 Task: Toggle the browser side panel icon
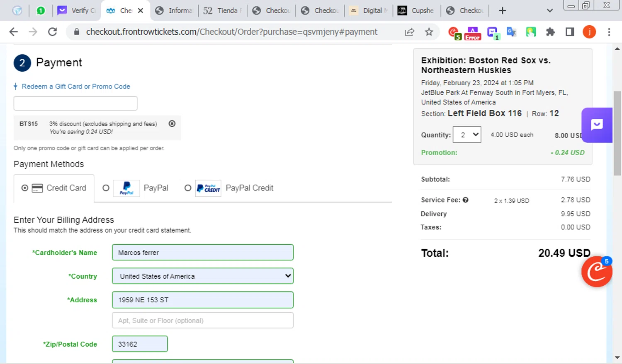point(570,32)
